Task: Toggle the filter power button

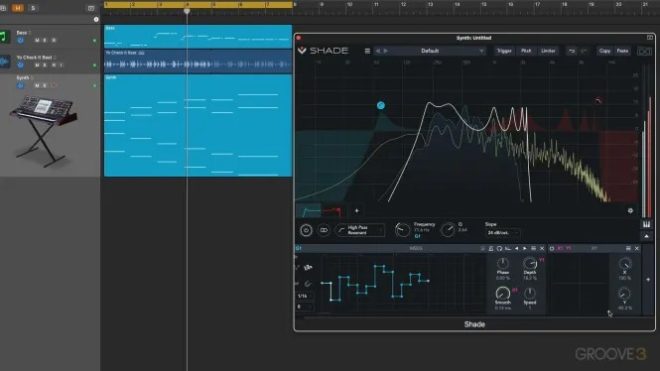Action: (x=306, y=230)
